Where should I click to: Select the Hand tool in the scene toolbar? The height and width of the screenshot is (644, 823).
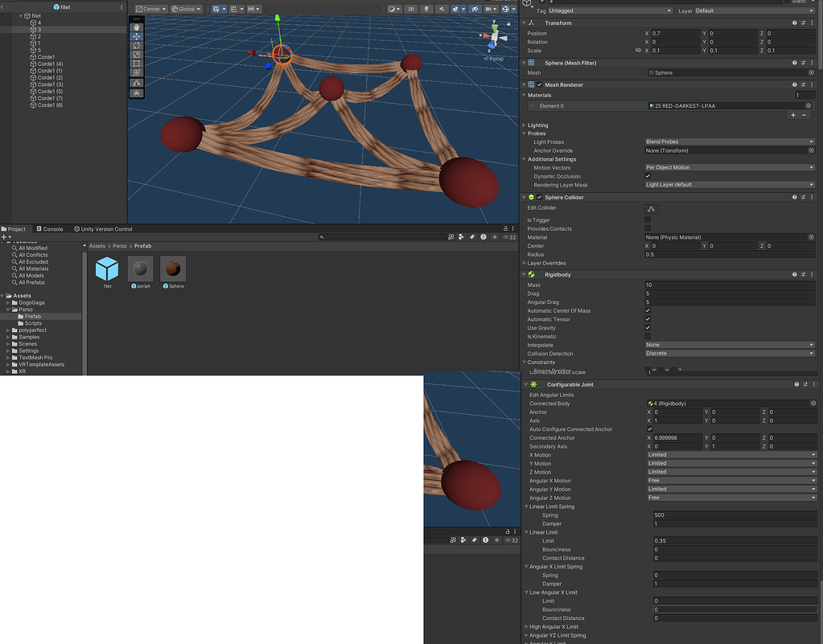click(137, 27)
